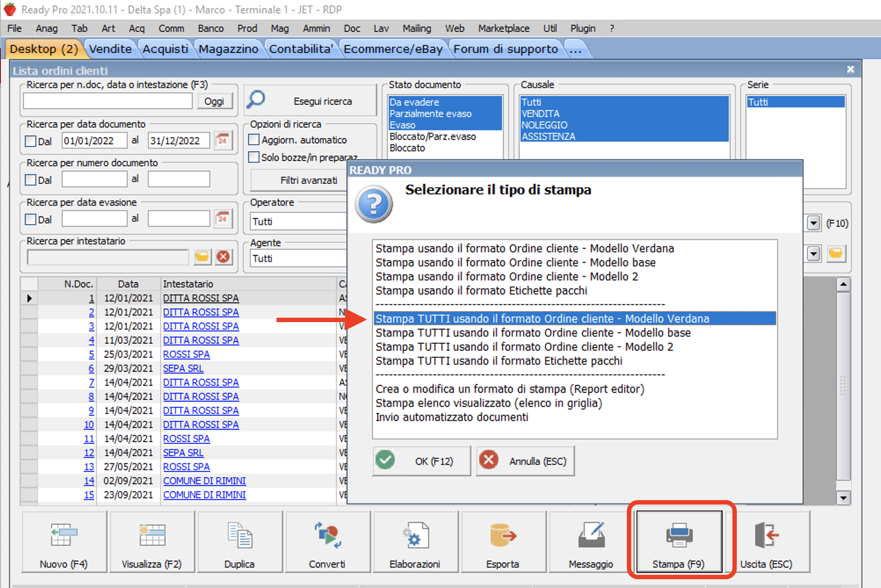Click the Ready Pro strawberry app icon
This screenshot has height=588, width=881.
pyautogui.click(x=10, y=9)
